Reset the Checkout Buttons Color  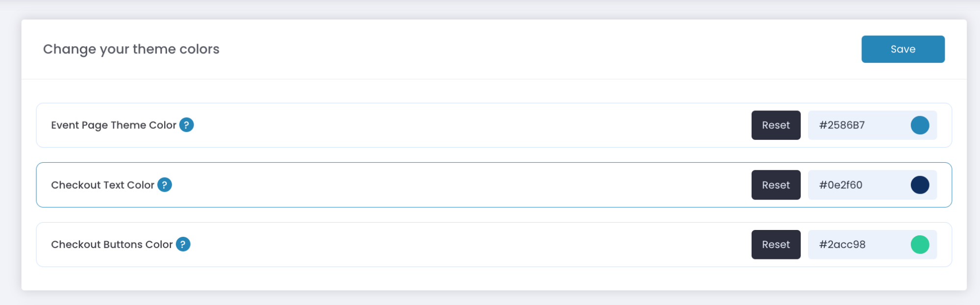tap(776, 245)
